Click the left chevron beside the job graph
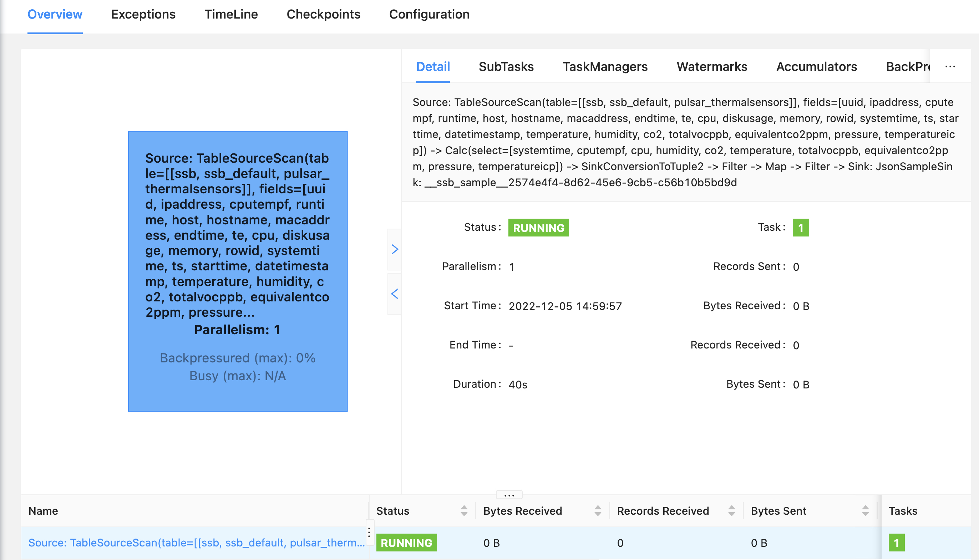The image size is (979, 560). (395, 294)
